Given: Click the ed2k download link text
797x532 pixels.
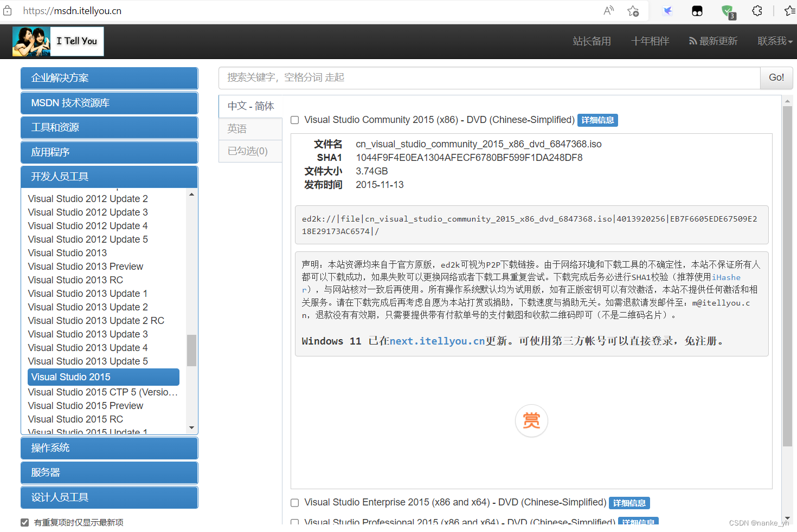Looking at the screenshot, I should pyautogui.click(x=530, y=225).
